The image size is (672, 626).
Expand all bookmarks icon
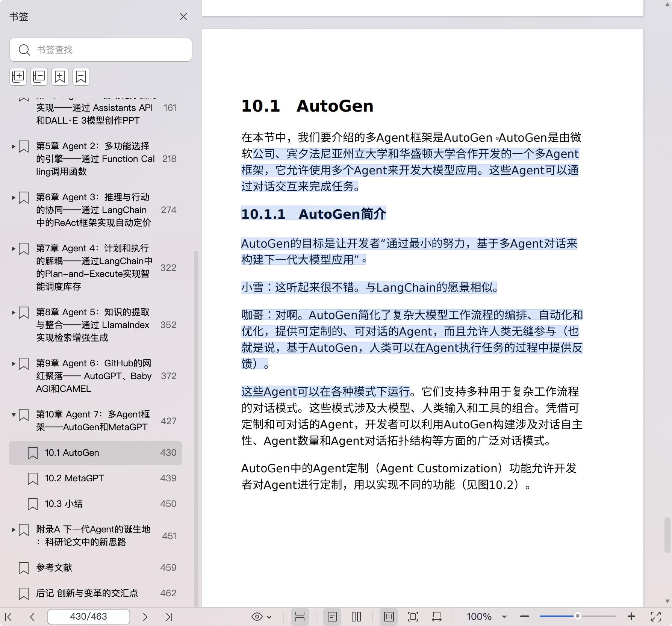tap(18, 76)
